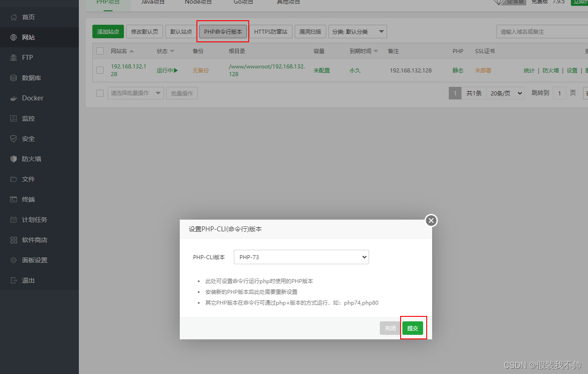Click the 终端 terminal icon in sidebar
Viewport: 588px width, 374px height.
point(14,199)
